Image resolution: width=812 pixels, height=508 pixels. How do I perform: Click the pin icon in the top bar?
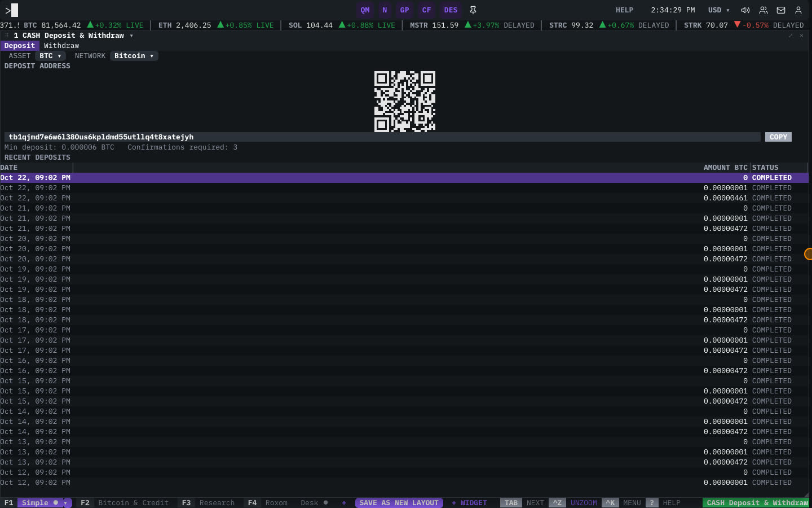(x=473, y=10)
